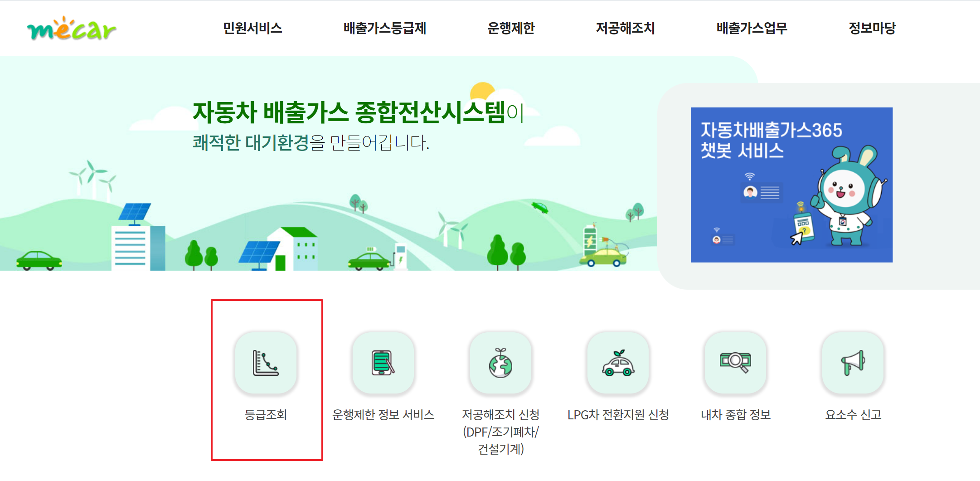The width and height of the screenshot is (980, 481).
Task: Click the 운행제한 정보 서비스 tablet icon
Action: [x=383, y=363]
